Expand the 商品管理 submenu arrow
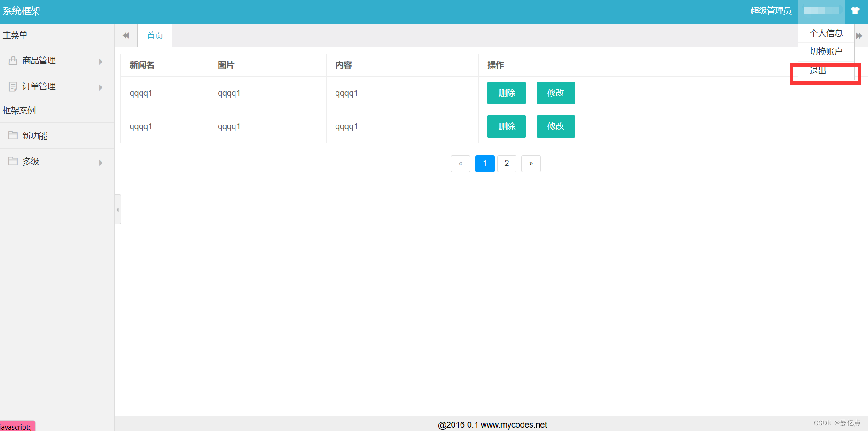Viewport: 868px width, 431px height. [101, 62]
